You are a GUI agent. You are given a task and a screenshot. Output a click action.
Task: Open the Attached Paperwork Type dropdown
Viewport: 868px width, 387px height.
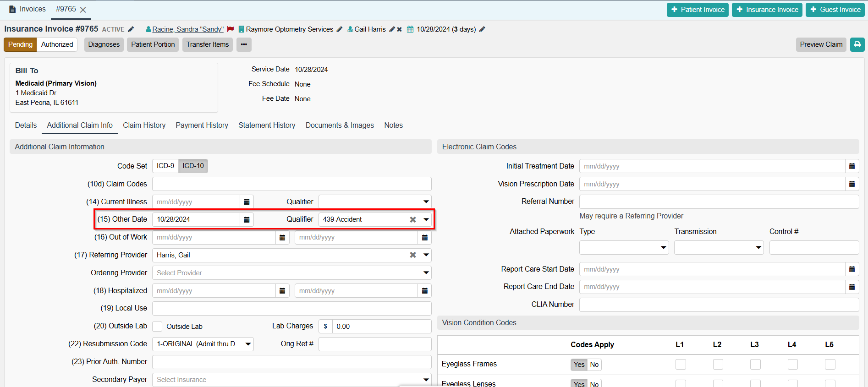pyautogui.click(x=663, y=248)
